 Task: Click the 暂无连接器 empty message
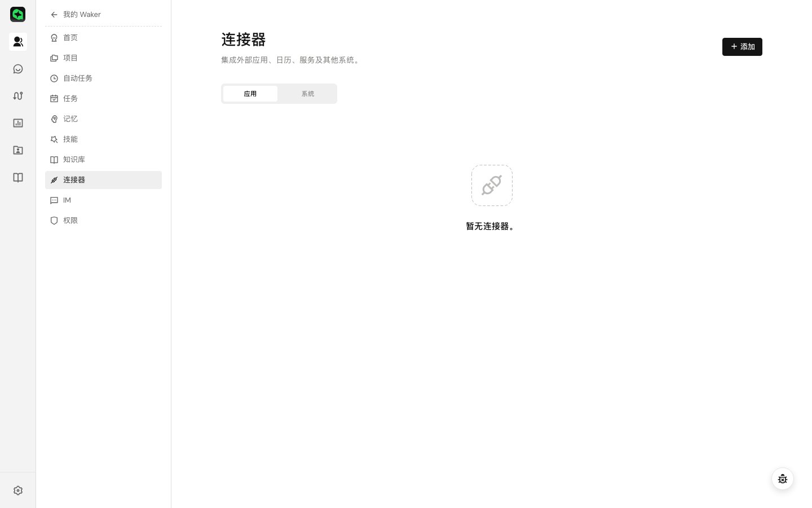pos(491,226)
